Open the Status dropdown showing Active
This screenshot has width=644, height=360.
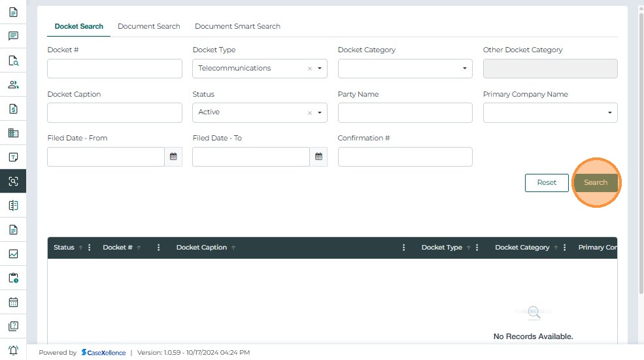click(320, 113)
